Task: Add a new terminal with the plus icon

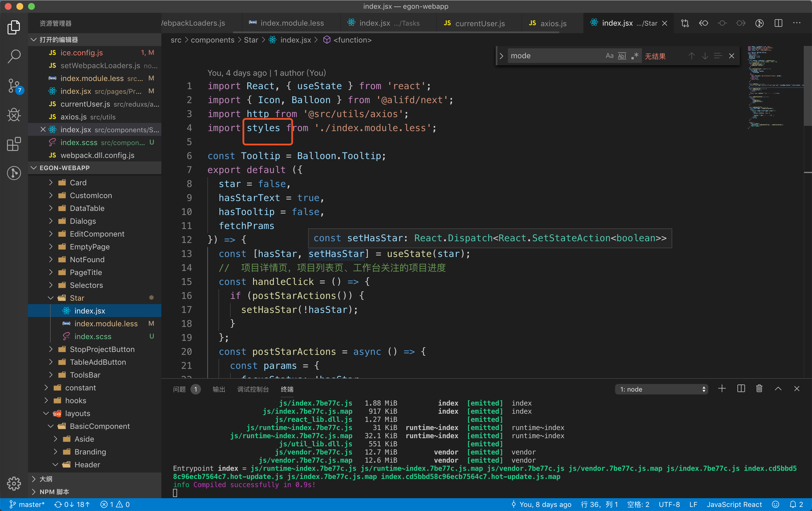Action: 722,389
